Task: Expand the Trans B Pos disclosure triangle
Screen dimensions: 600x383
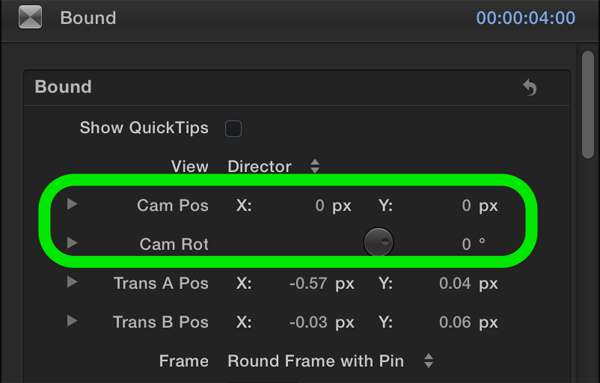Action: tap(72, 321)
